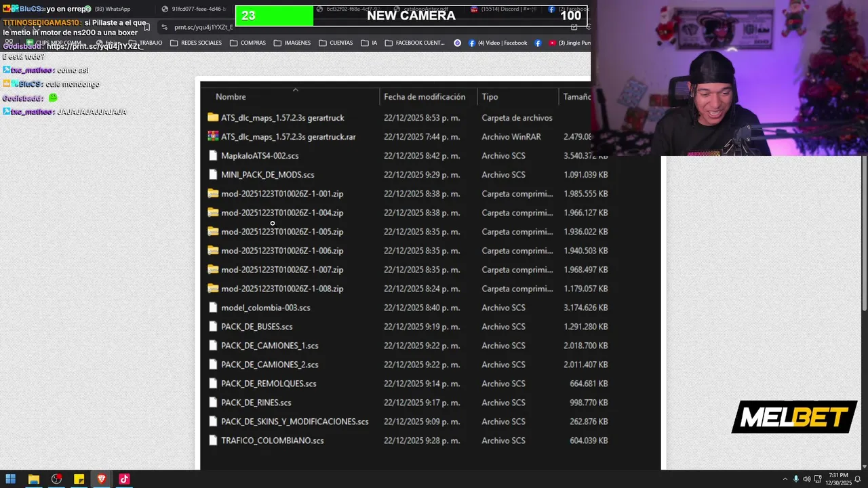
Task: Sort by the Tipo column header
Action: pyautogui.click(x=490, y=97)
